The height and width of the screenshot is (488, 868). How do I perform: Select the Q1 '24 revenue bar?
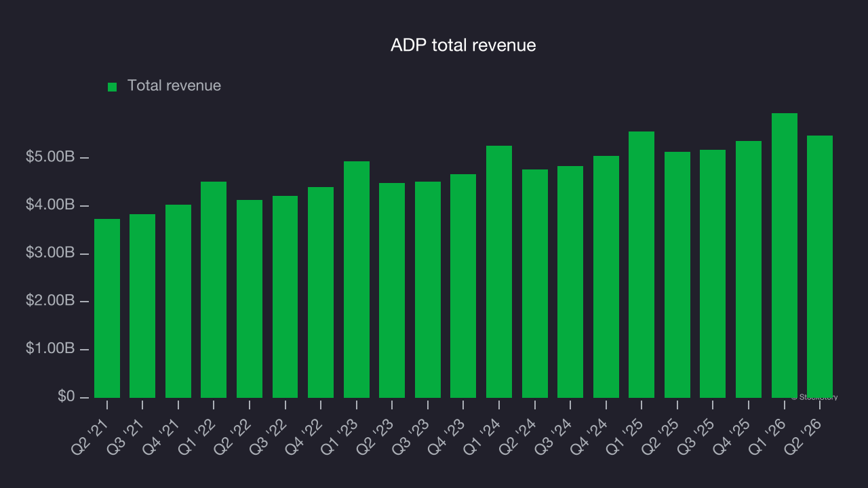(499, 272)
